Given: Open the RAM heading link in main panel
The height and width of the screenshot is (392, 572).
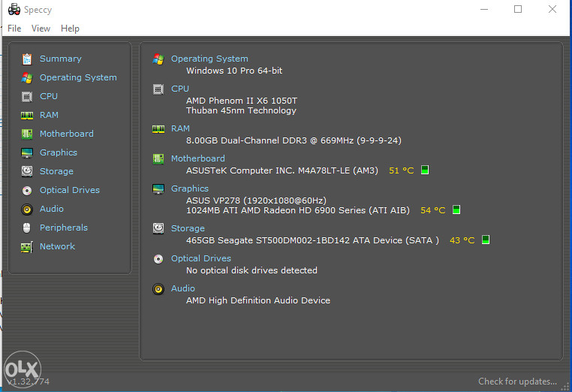Looking at the screenshot, I should tap(180, 128).
